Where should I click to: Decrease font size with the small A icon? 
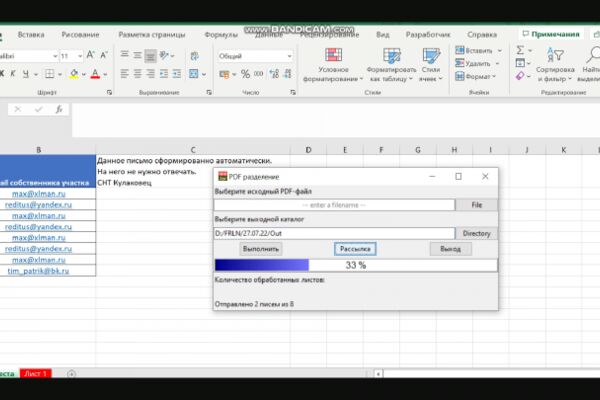pos(104,55)
